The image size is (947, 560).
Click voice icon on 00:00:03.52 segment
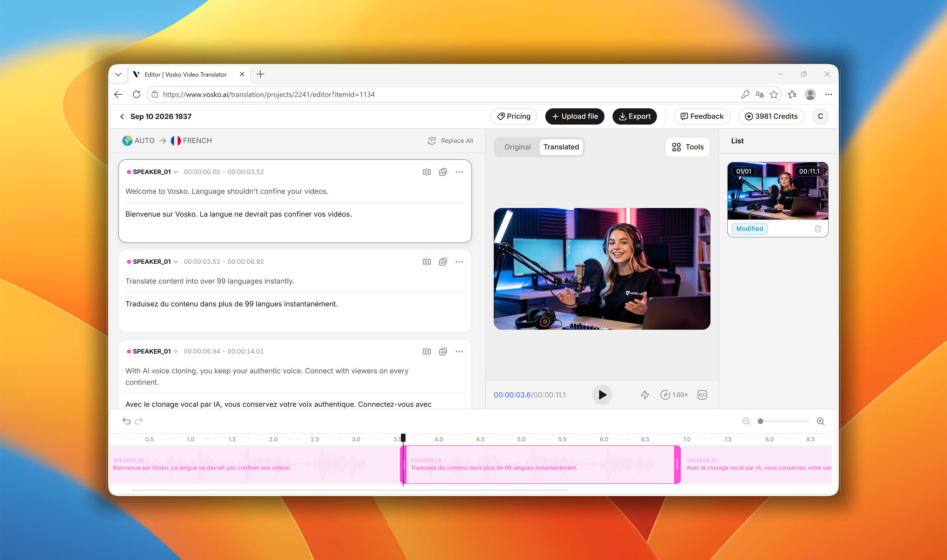pyautogui.click(x=443, y=262)
